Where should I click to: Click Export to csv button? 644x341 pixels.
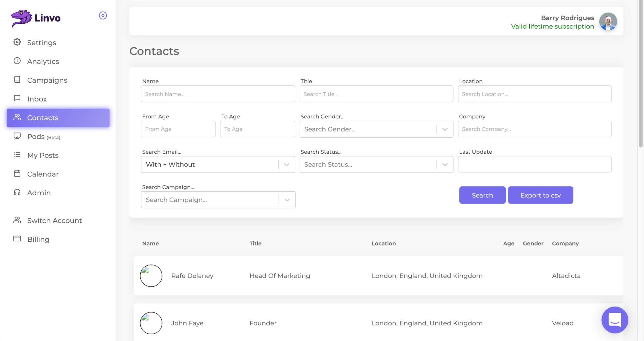pos(540,195)
